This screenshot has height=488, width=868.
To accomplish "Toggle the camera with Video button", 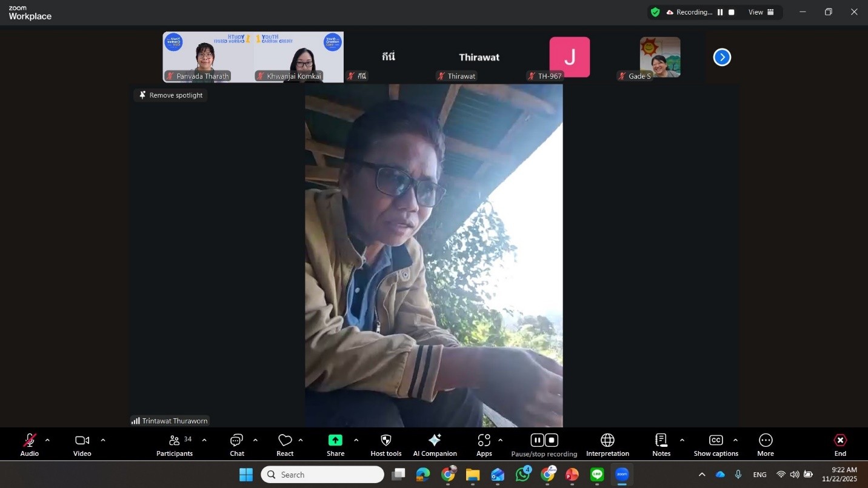I will click(x=82, y=444).
